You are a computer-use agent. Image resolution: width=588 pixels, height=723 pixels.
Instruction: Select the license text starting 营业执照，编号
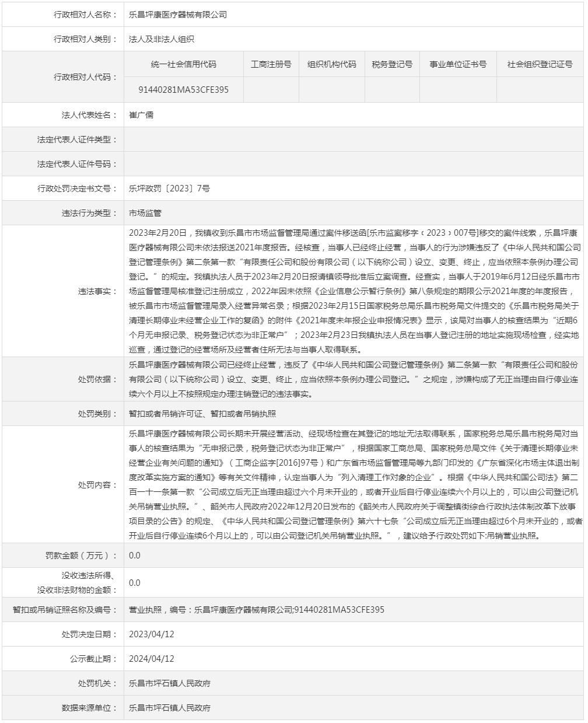[x=257, y=610]
